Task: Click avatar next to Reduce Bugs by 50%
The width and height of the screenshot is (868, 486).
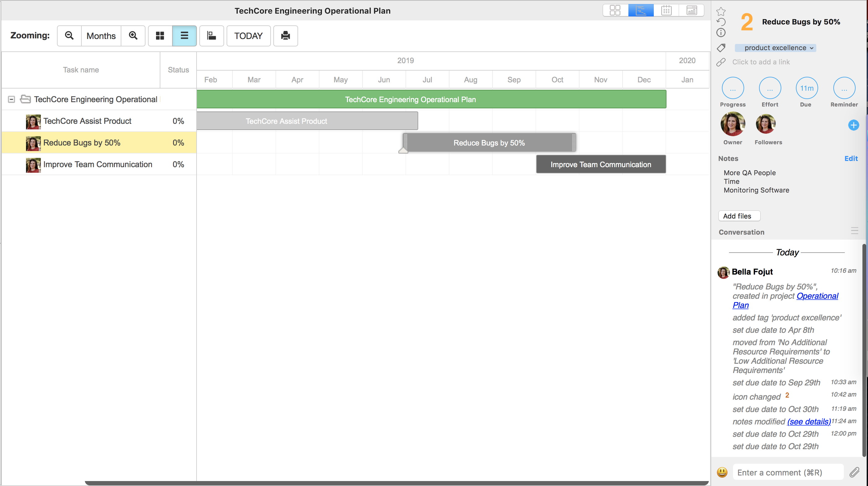Action: [33, 144]
